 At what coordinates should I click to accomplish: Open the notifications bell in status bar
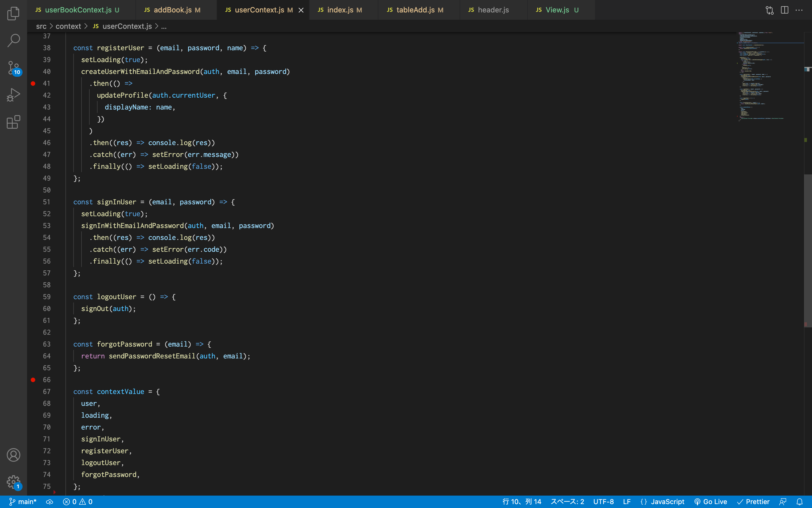(x=800, y=502)
